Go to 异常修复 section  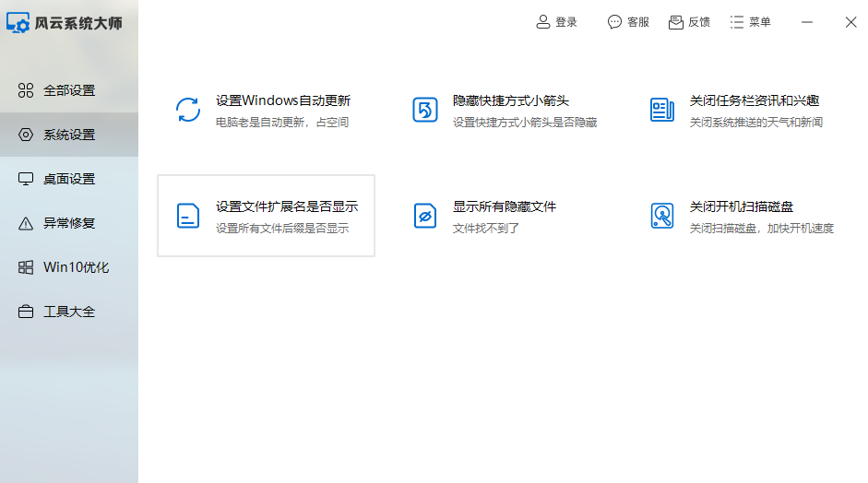click(69, 223)
